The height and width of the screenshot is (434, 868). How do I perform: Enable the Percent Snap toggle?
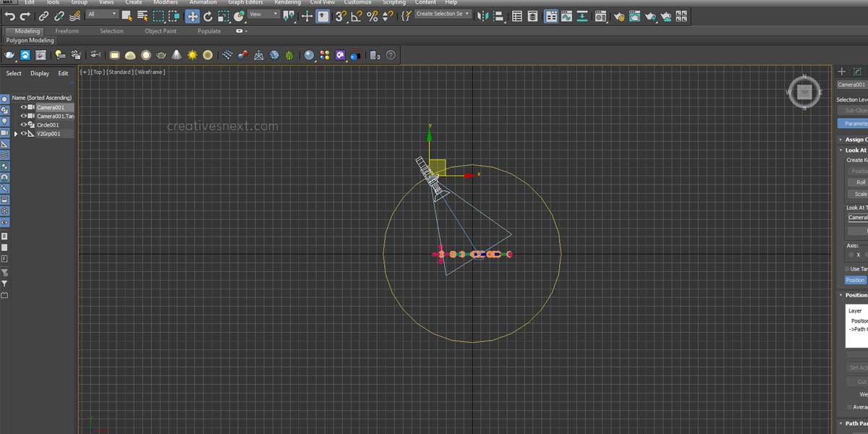[373, 15]
